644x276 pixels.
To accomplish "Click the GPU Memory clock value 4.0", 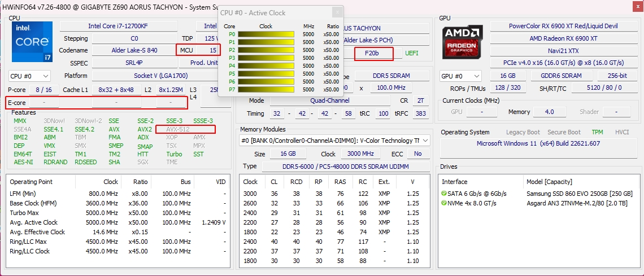I will [549, 112].
